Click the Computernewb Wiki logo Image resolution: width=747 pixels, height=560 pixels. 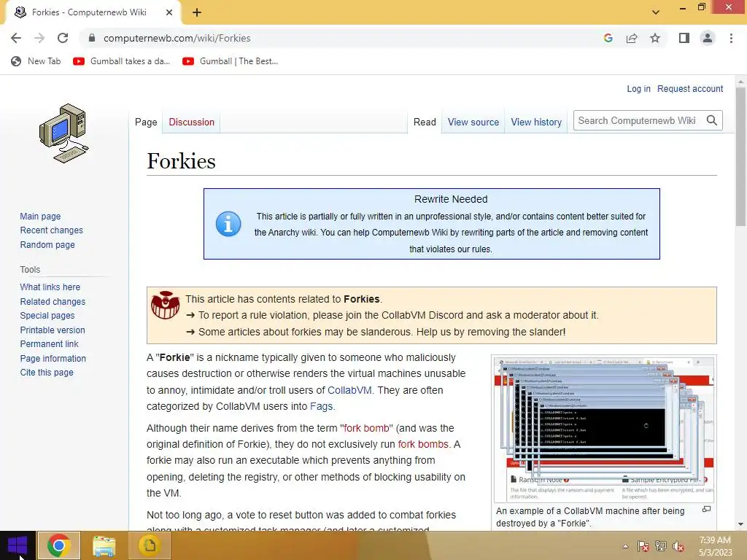click(64, 133)
